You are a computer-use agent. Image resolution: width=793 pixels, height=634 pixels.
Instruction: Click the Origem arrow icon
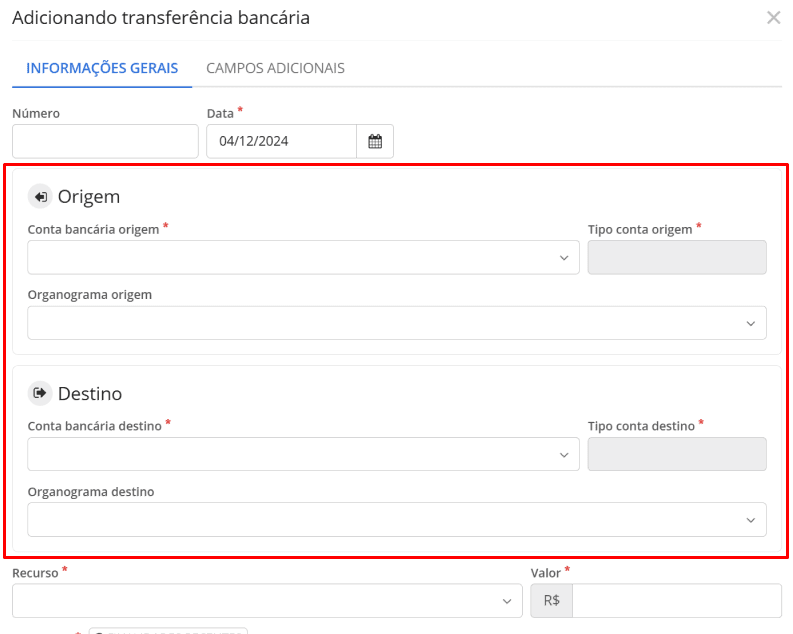(x=40, y=197)
